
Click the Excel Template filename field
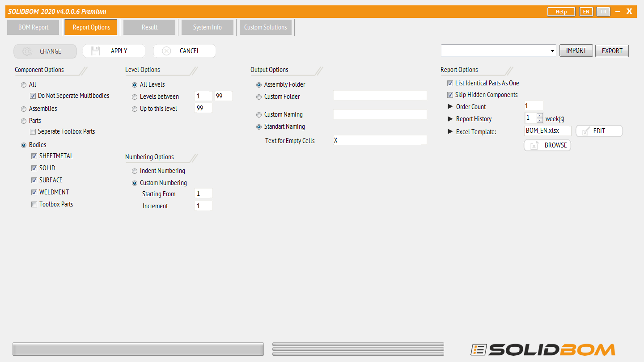[548, 130]
